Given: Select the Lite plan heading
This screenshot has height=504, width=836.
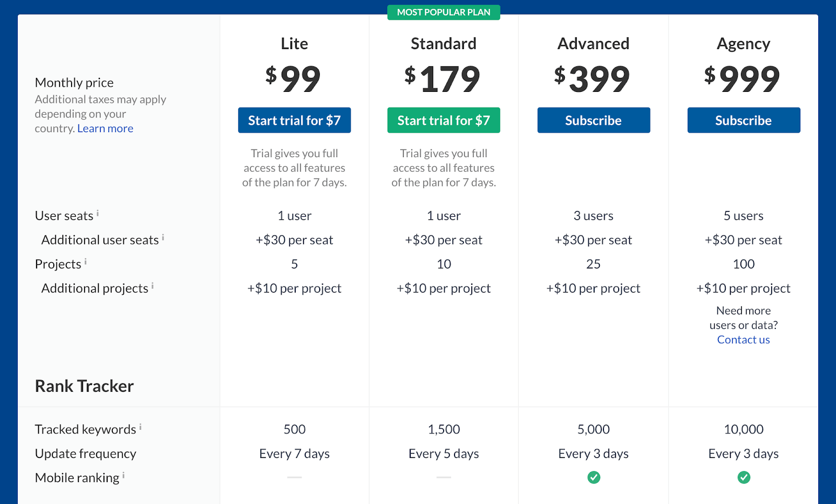Looking at the screenshot, I should [x=294, y=44].
